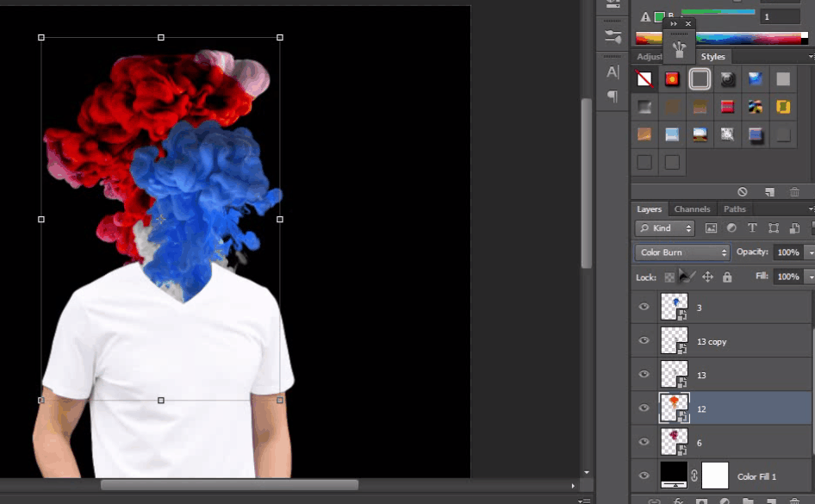Click the Lock position icon
Screen dimensions: 815x504
(707, 277)
